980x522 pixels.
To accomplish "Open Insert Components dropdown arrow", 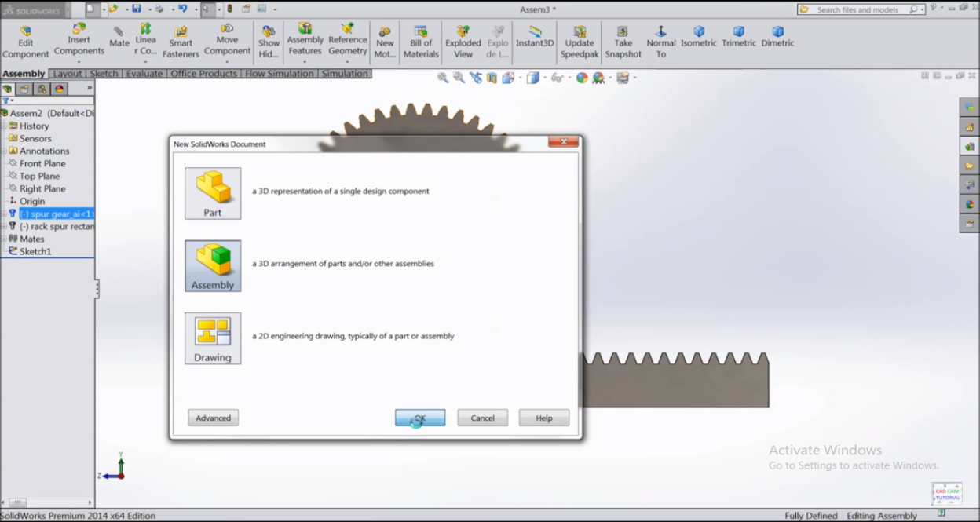I will (x=79, y=61).
